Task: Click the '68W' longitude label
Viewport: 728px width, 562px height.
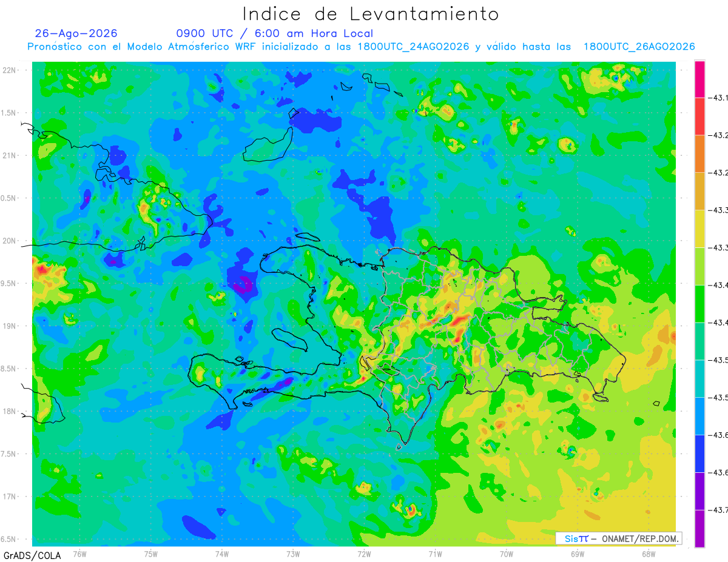Action: [649, 554]
